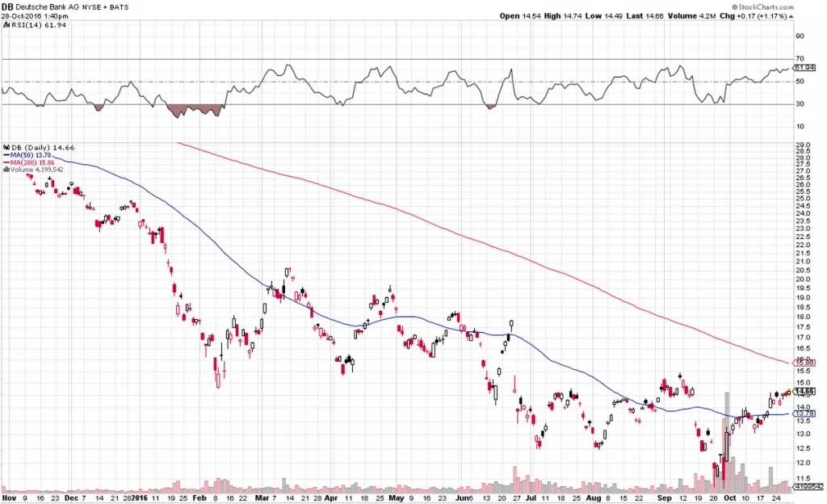The height and width of the screenshot is (504, 827).
Task: Click the Jun label on the date axis
Action: click(461, 498)
